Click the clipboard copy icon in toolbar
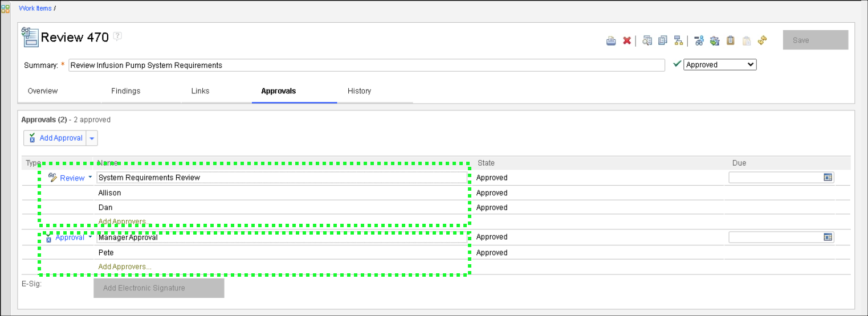The width and height of the screenshot is (868, 316). click(x=731, y=40)
